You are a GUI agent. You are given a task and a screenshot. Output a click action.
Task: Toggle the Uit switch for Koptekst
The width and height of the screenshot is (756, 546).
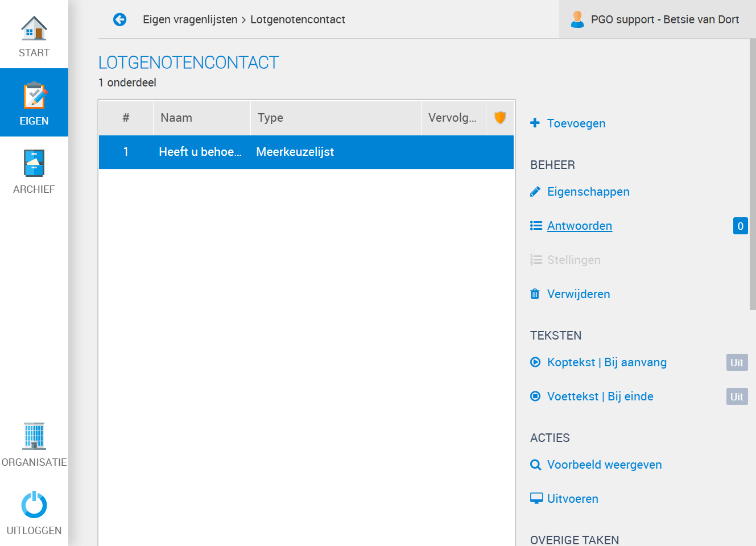737,362
